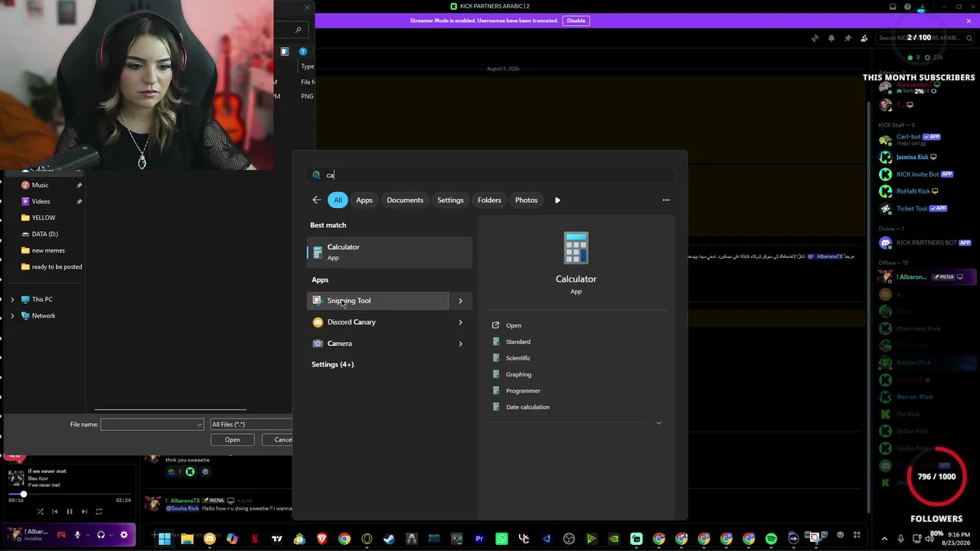This screenshot has height=551, width=980.
Task: Switch to Photos search filter
Action: point(526,200)
